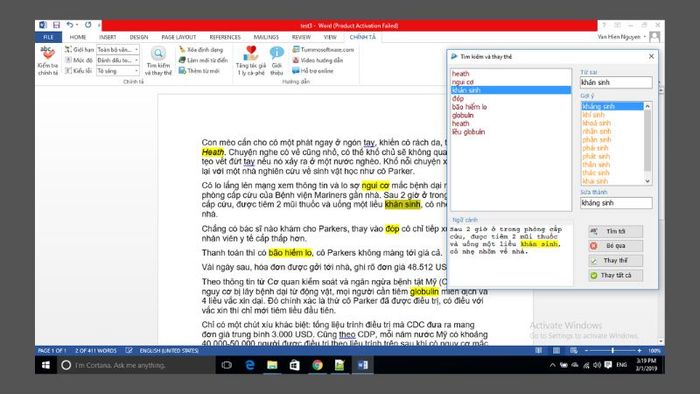Click the Gợi ý suggestion list scrollbar up arrow
The image size is (700, 394).
pyautogui.click(x=647, y=106)
